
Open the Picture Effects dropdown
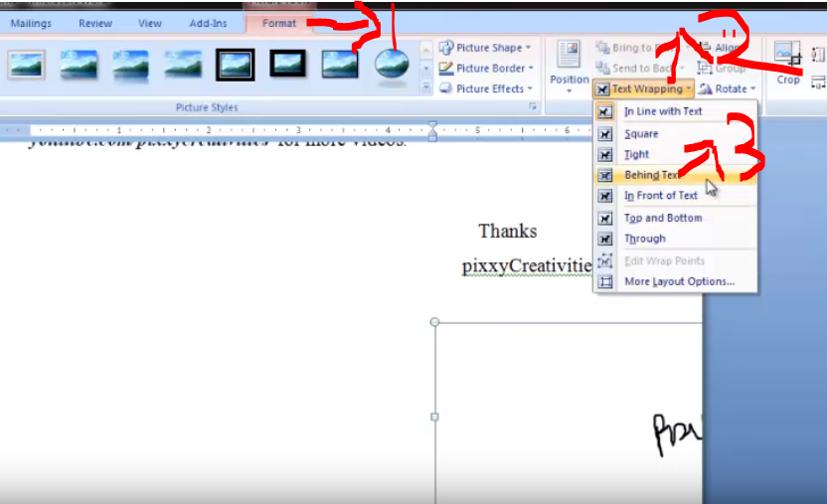pyautogui.click(x=486, y=88)
